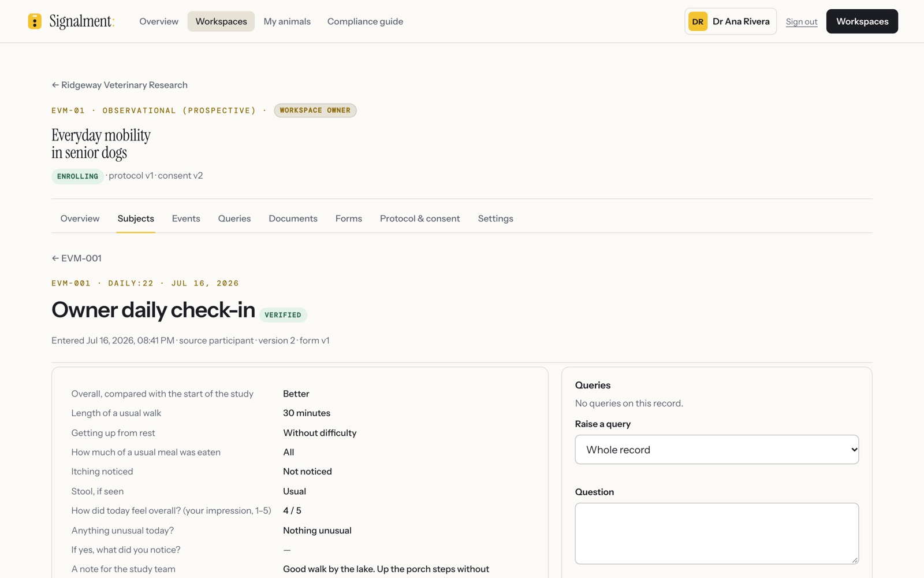Open the study Settings tab

click(x=495, y=218)
